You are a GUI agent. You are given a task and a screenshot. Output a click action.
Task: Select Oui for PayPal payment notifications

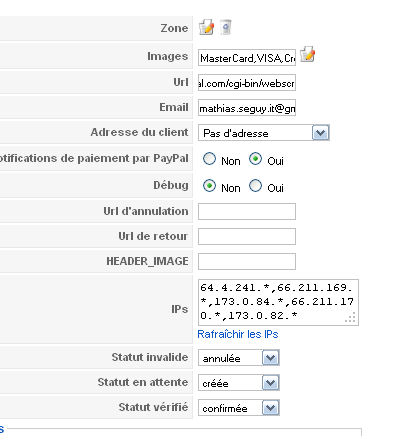[255, 159]
